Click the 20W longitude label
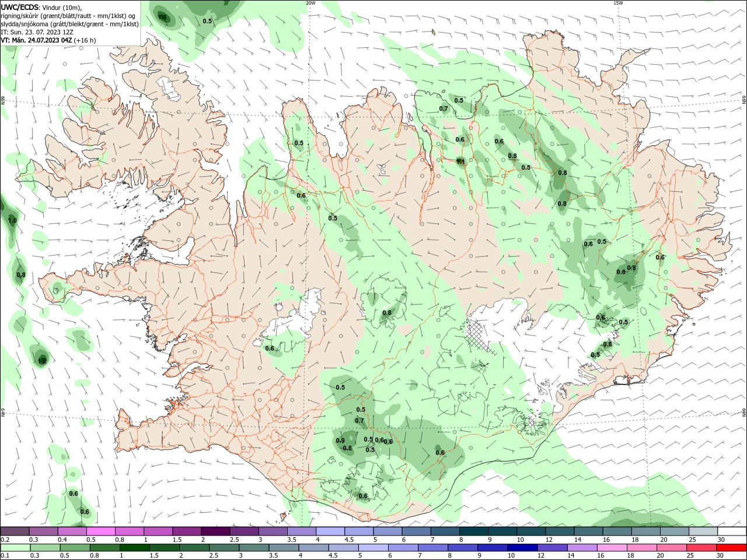Viewport: 747px width, 560px height. click(x=310, y=3)
